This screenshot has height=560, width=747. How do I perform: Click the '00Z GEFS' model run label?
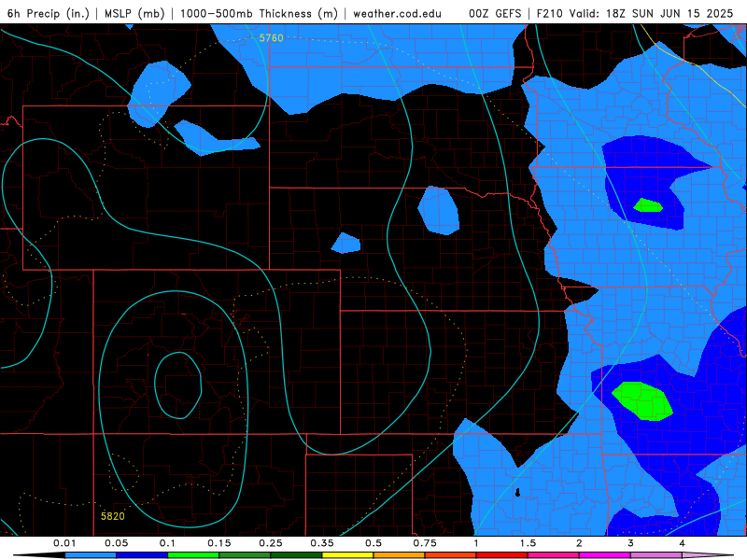[495, 14]
